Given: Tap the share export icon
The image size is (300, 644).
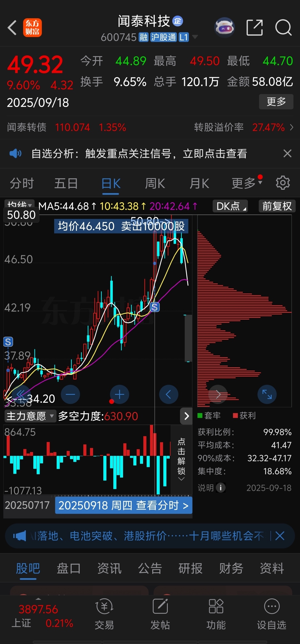Looking at the screenshot, I should pyautogui.click(x=254, y=28).
